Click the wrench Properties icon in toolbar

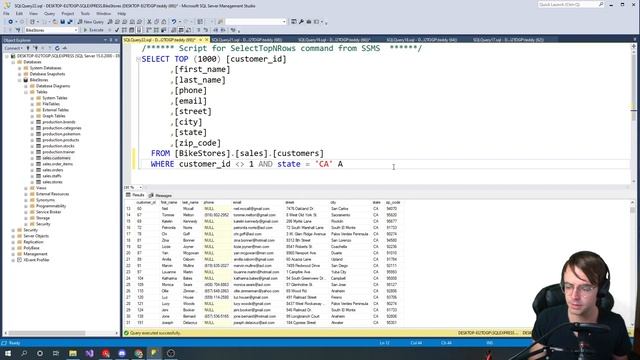point(301,22)
